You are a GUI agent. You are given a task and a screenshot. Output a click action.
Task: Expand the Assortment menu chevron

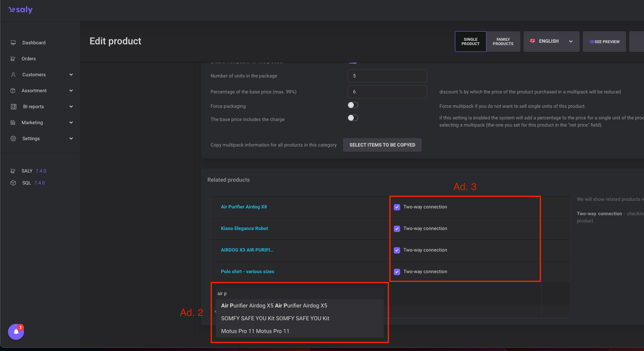pyautogui.click(x=71, y=91)
